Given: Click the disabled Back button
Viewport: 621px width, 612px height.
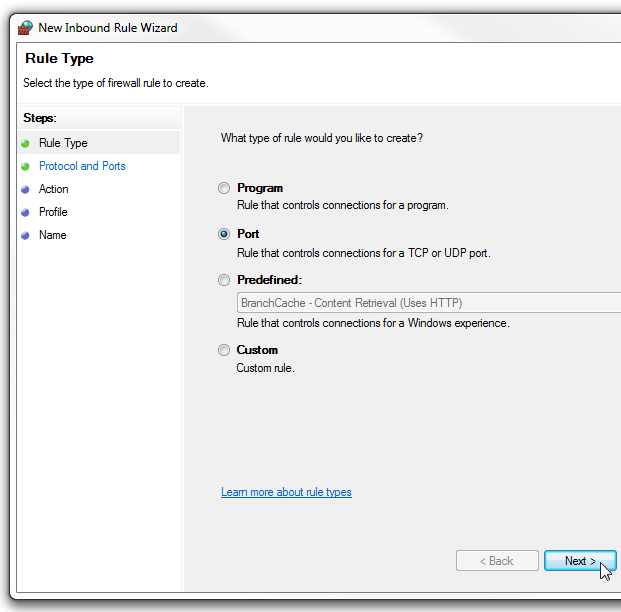Looking at the screenshot, I should click(497, 561).
